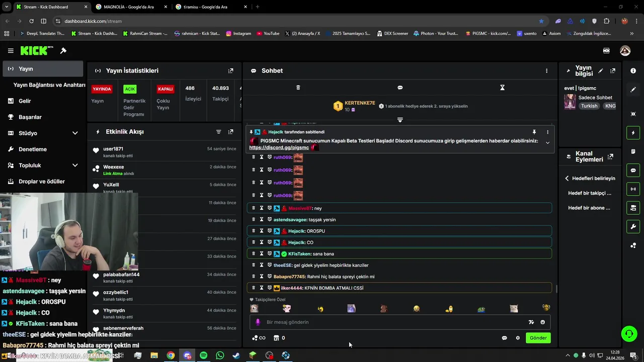644x362 pixels.
Task: Open pinned message three-dot menu
Action: [x=547, y=132]
